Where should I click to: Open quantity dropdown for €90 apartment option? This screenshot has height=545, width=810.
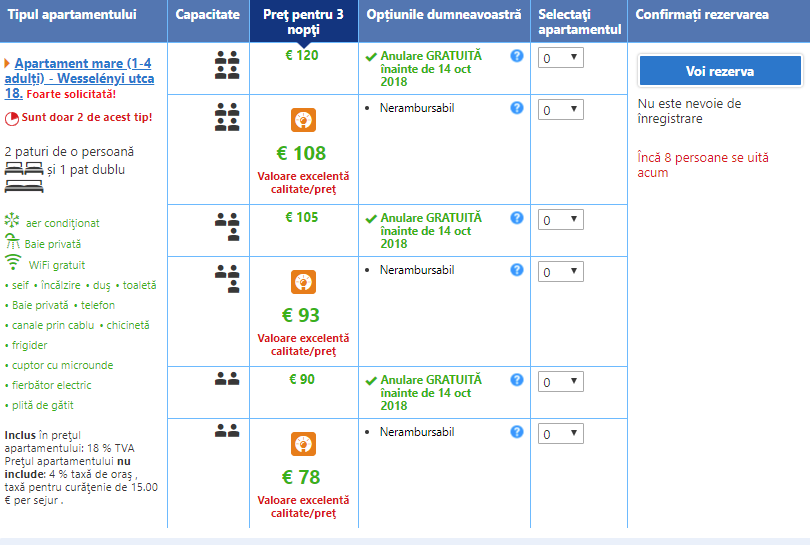point(561,382)
